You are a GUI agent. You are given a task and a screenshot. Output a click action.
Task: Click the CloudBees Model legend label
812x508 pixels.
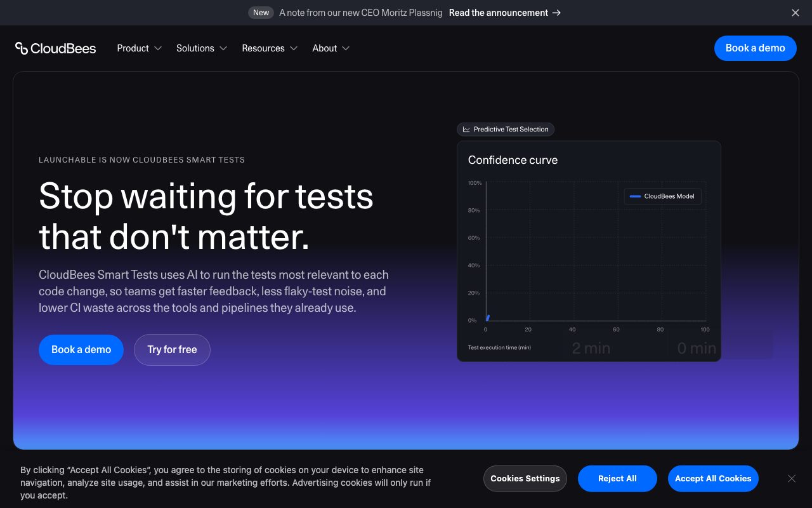pos(669,196)
